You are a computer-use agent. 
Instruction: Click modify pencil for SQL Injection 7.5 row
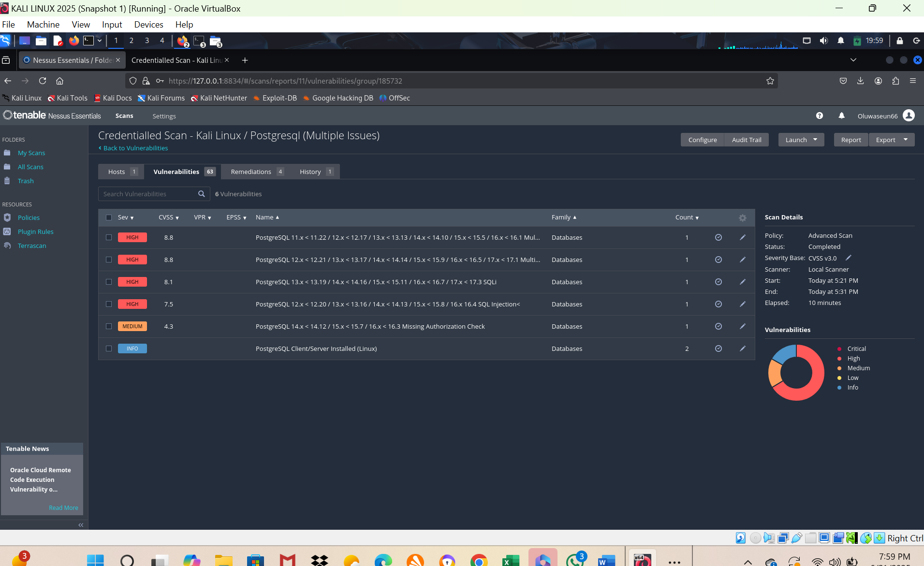743,304
